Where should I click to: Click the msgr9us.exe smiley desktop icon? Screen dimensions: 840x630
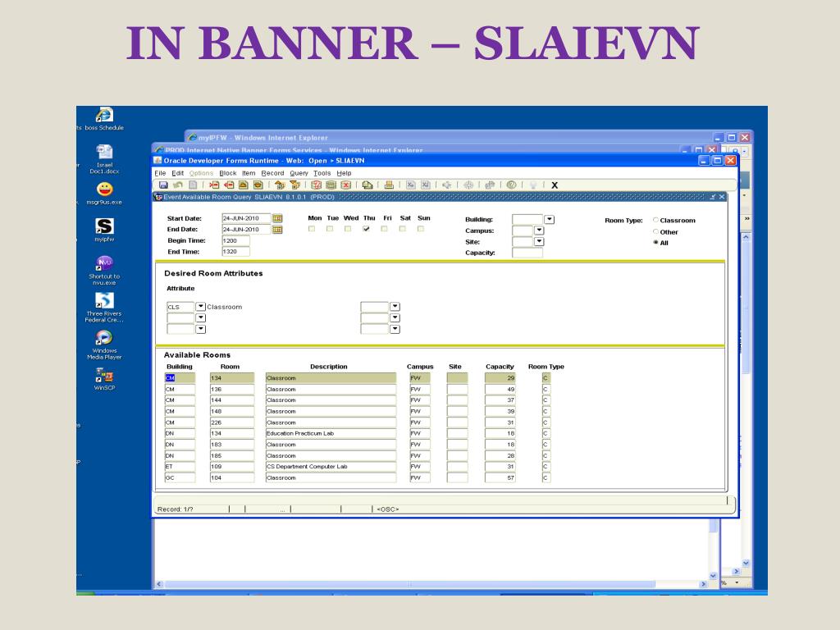104,194
